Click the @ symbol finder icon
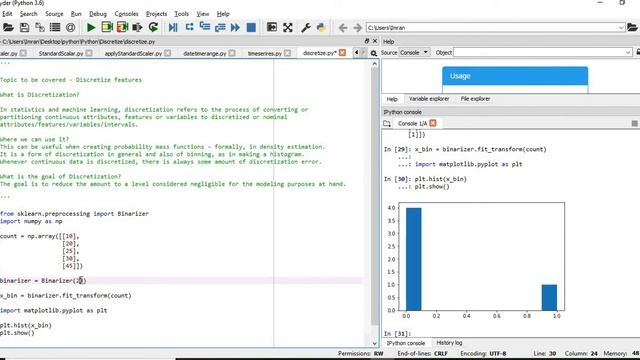 71,28
